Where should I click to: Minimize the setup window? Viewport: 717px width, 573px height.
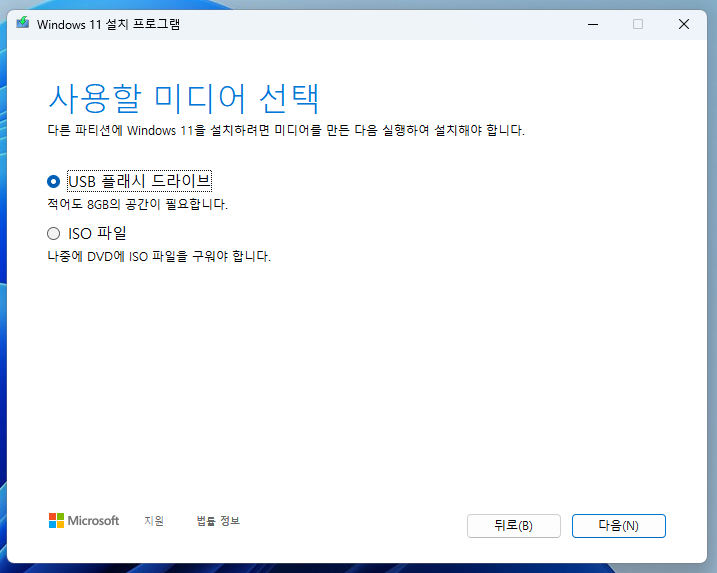(593, 24)
